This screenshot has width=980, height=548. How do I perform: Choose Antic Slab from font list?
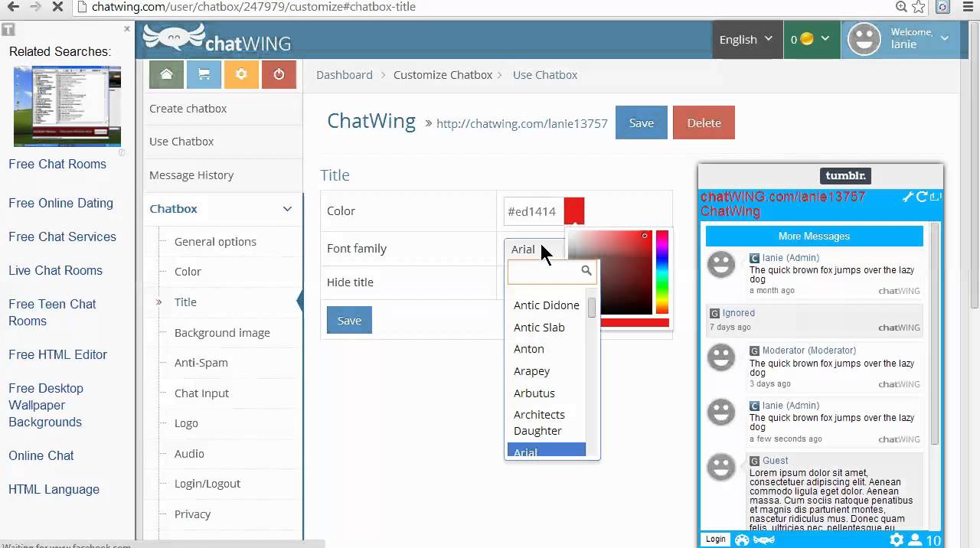(539, 327)
